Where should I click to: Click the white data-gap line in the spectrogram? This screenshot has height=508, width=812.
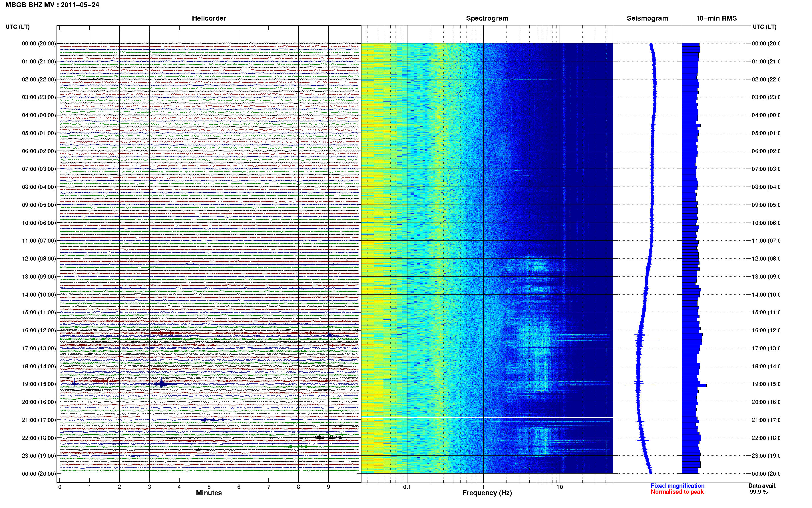coord(487,418)
